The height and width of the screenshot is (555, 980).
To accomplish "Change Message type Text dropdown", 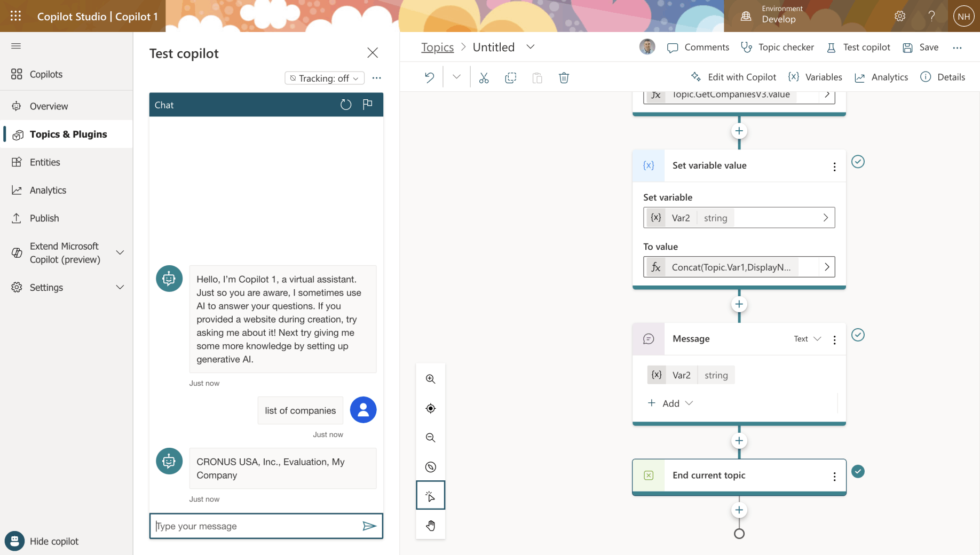I will click(x=807, y=339).
